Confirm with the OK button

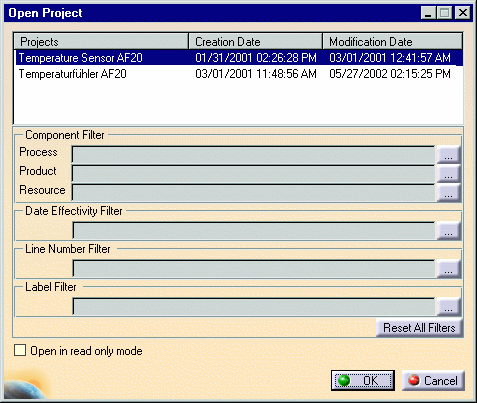pyautogui.click(x=363, y=380)
